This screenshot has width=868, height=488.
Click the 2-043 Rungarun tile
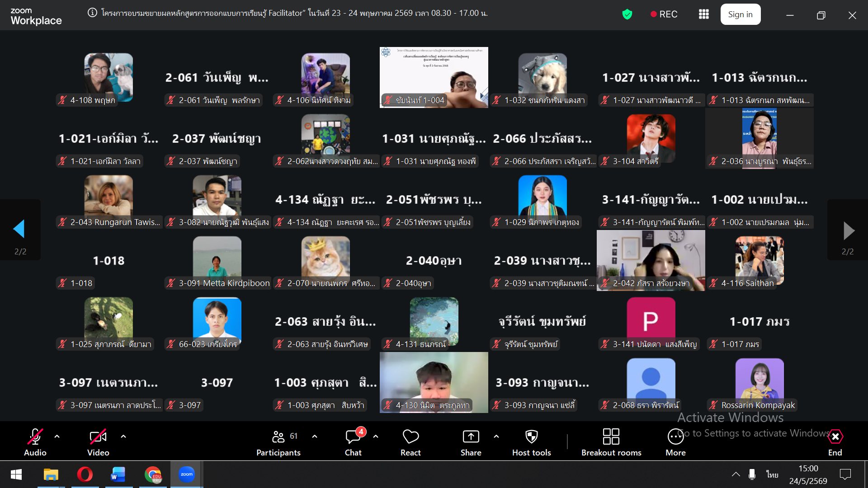(x=108, y=200)
